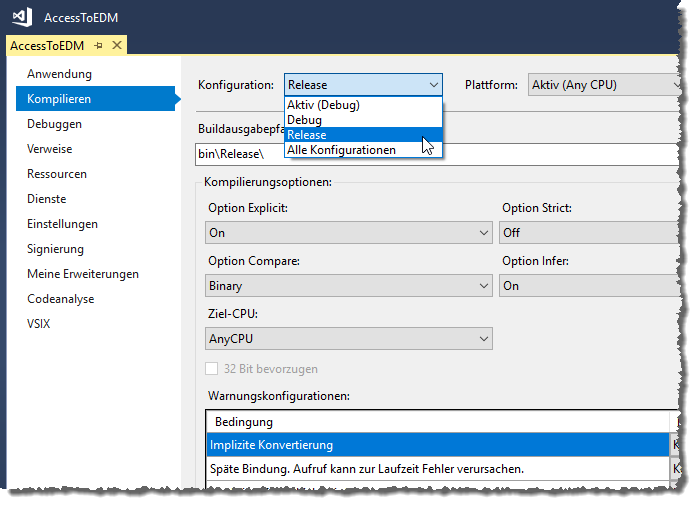
Task: Open the Konfiguration dropdown
Action: click(x=362, y=85)
